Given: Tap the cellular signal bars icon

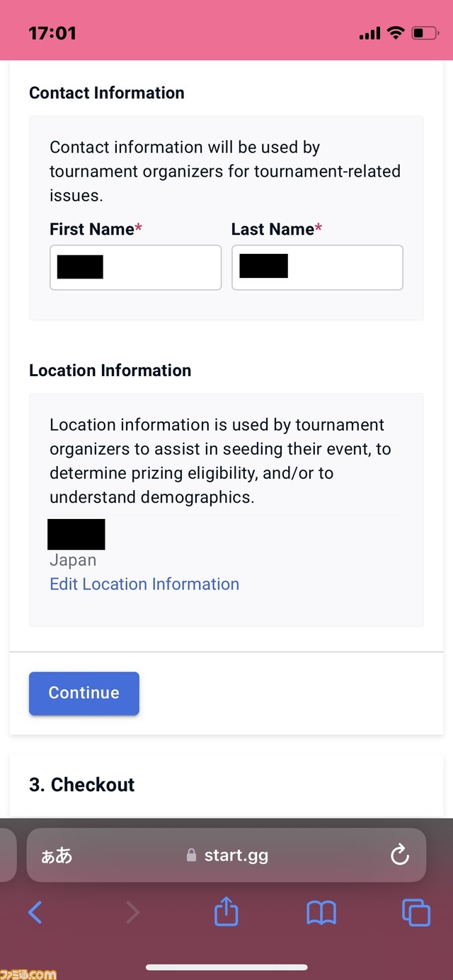Looking at the screenshot, I should click(x=369, y=34).
